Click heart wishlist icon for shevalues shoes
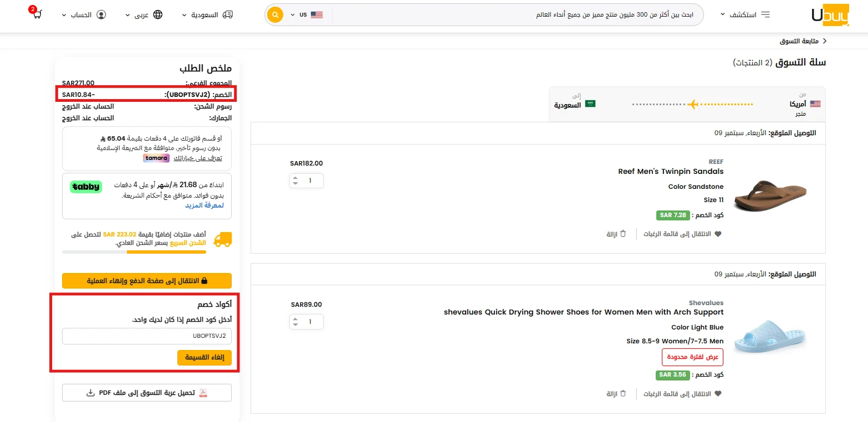The image size is (868, 422). [718, 394]
